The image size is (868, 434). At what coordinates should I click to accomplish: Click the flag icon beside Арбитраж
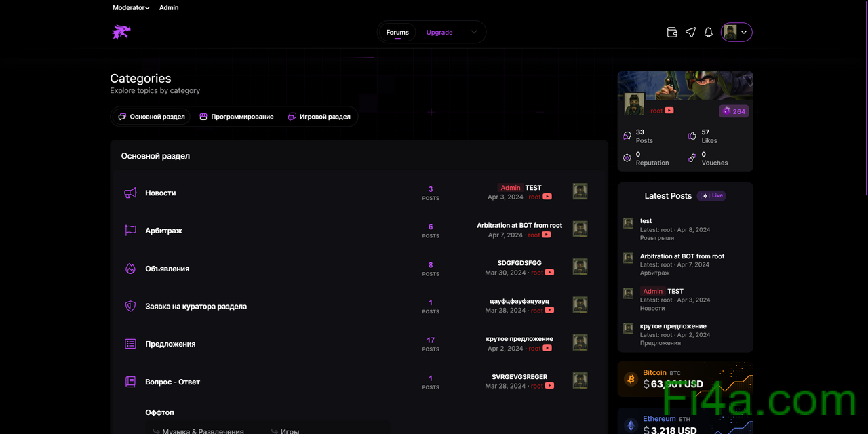coord(130,231)
